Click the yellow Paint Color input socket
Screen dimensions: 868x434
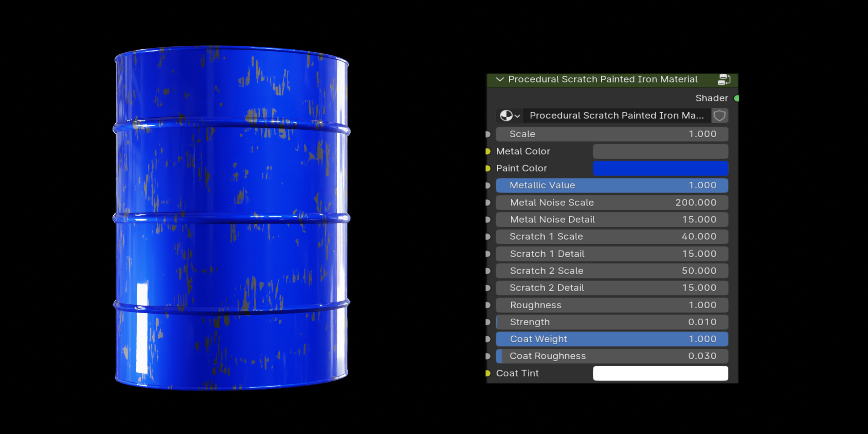point(488,168)
